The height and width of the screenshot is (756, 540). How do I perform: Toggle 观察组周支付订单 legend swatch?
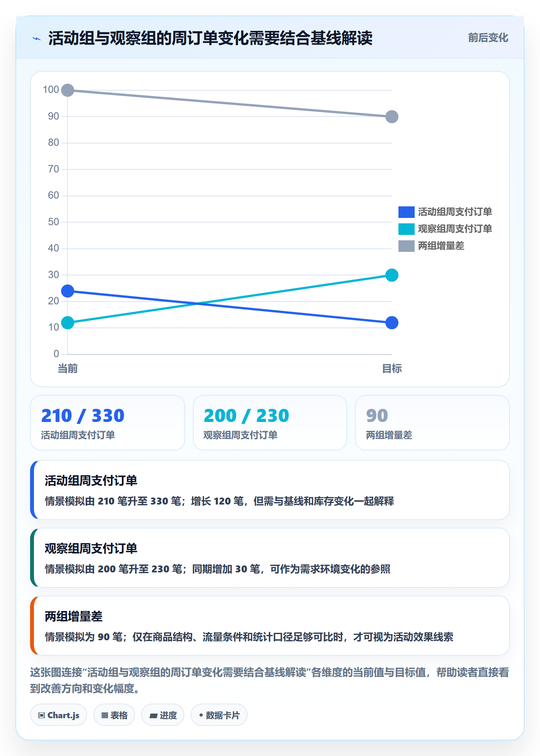[x=406, y=229]
